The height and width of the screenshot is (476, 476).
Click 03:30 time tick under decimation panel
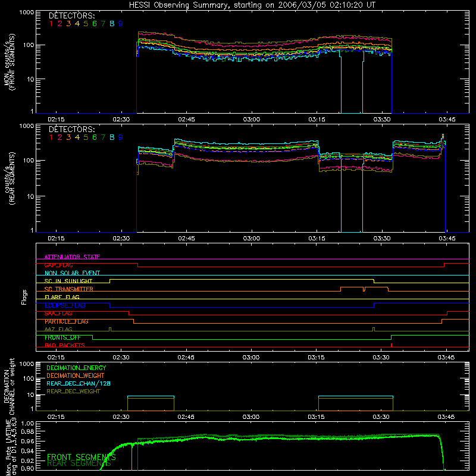(x=381, y=417)
